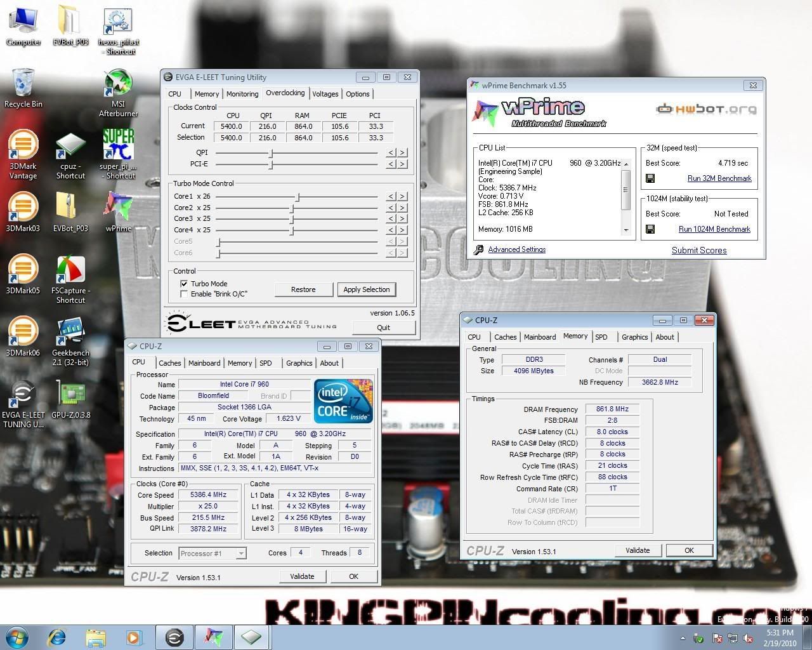The image size is (812, 650).
Task: Open the Windows Start menu
Action: click(x=17, y=637)
